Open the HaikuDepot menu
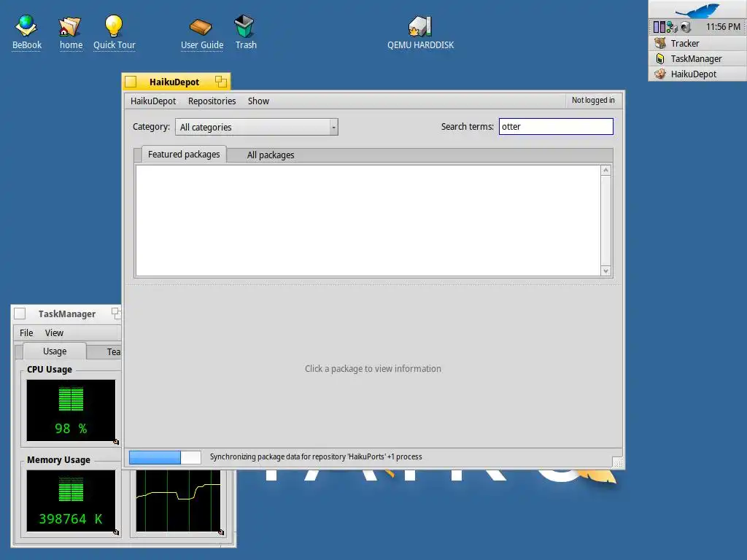The image size is (747, 560). (153, 101)
